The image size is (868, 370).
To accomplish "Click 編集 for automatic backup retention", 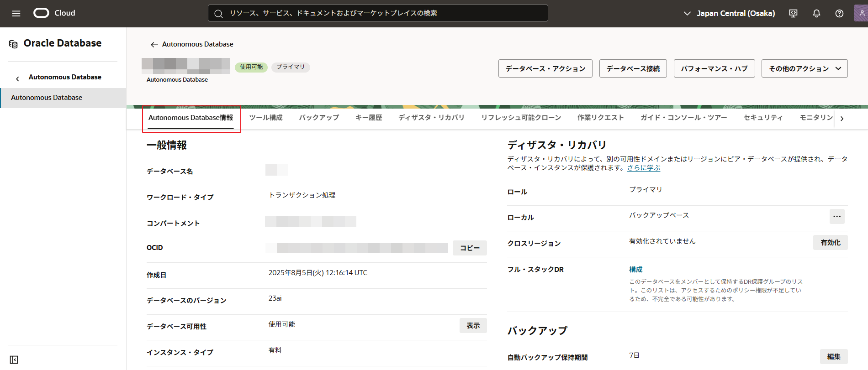I will tap(834, 357).
